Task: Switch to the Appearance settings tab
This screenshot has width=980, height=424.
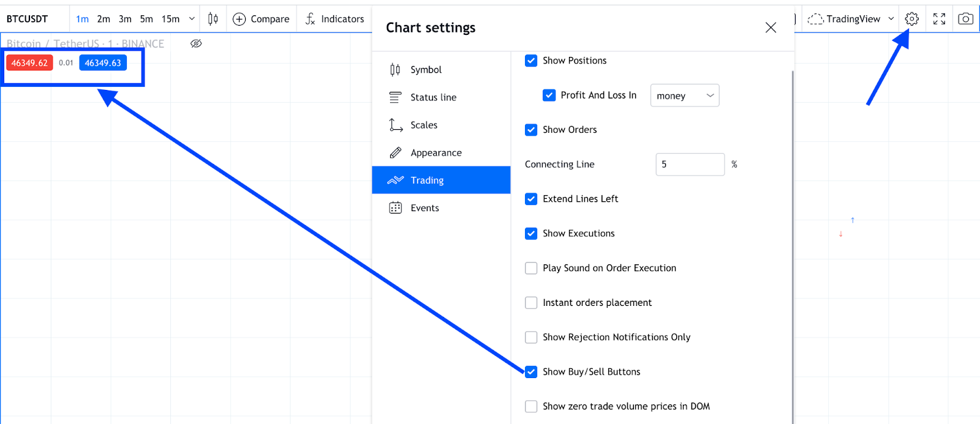Action: 435,153
